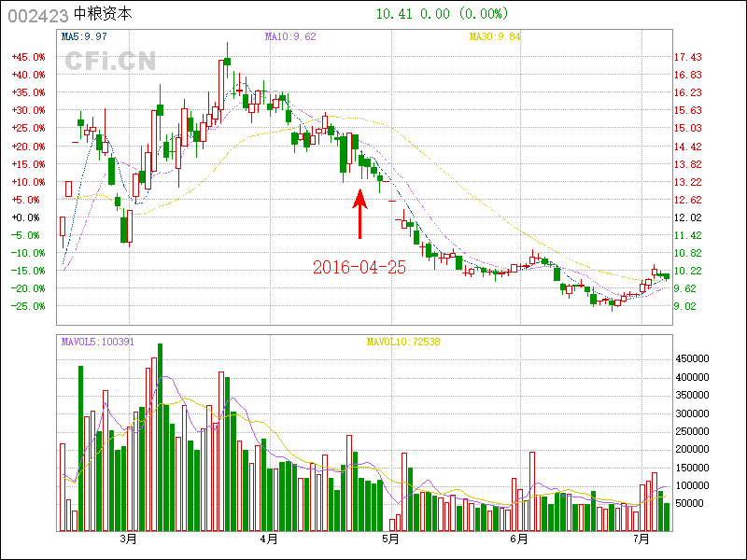Select 5月 on the date axis
The image size is (747, 560).
point(390,539)
